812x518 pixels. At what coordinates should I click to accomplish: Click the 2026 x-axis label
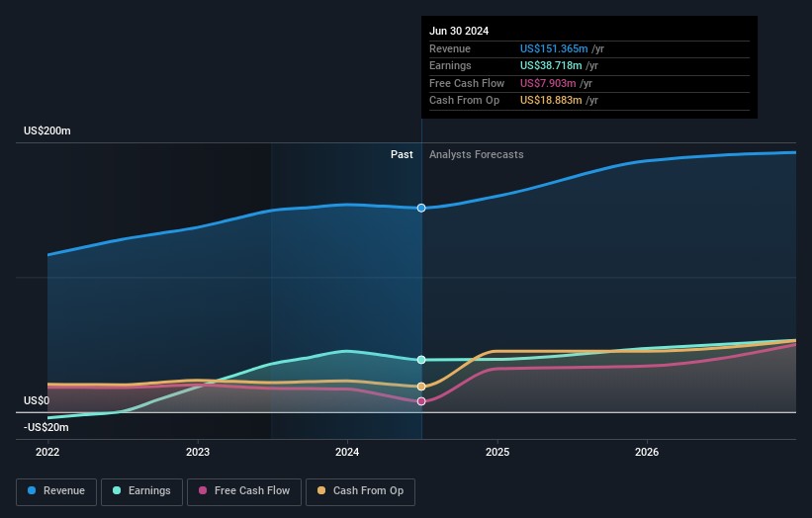tap(647, 452)
